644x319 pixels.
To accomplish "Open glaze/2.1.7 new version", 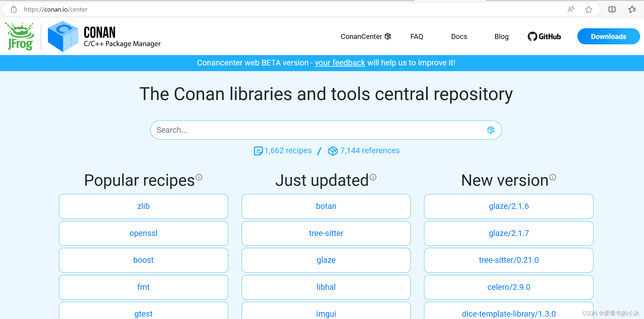I will click(509, 233).
